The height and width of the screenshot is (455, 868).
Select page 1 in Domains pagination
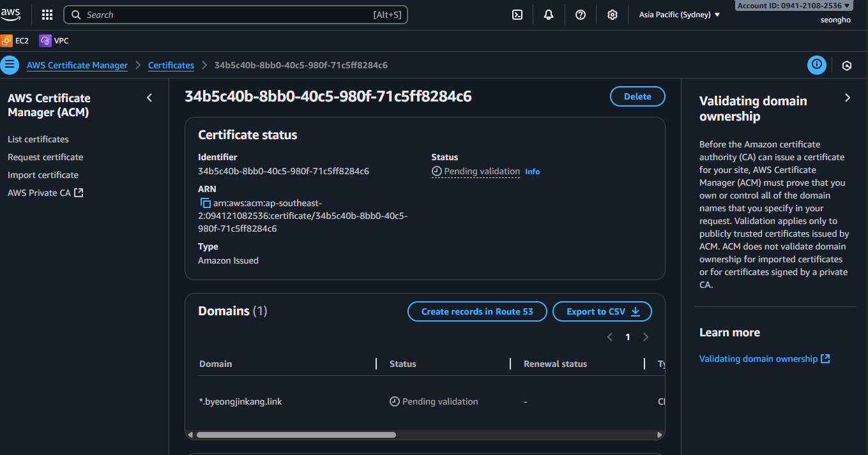(628, 337)
